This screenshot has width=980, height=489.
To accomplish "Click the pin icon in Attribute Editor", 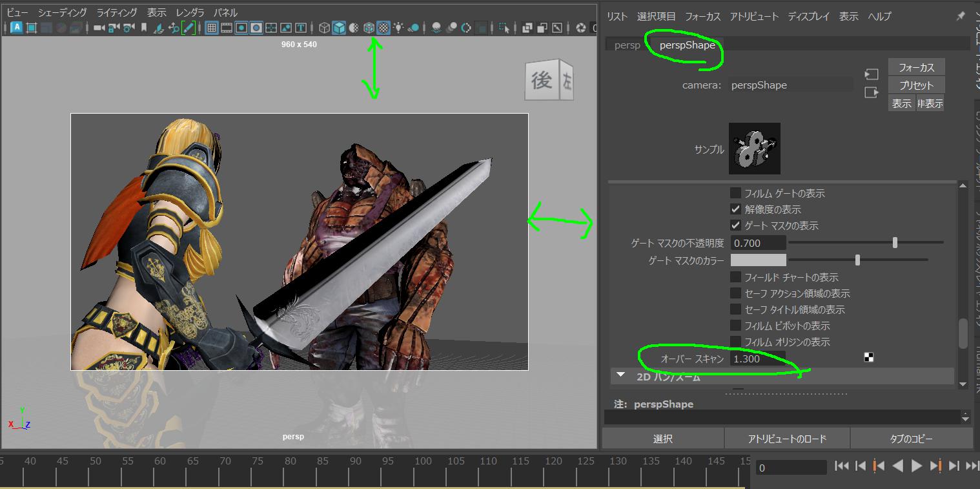I will coord(961,16).
